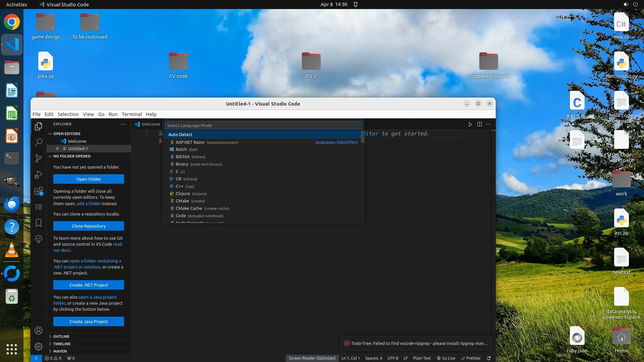
Task: Click the Run file play icon
Action: point(470,124)
